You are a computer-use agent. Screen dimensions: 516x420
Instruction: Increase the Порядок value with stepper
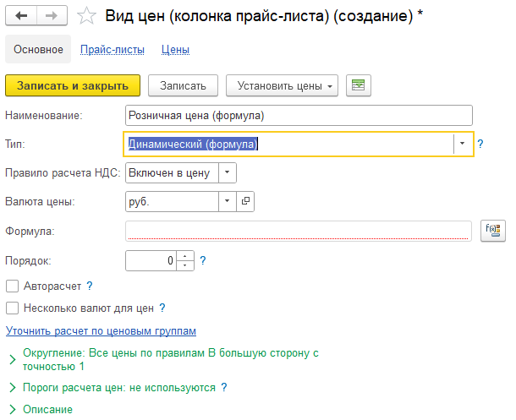[x=187, y=255]
